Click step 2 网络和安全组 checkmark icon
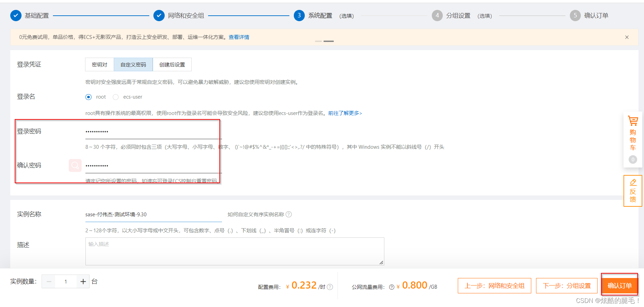The width and height of the screenshot is (644, 307). [x=159, y=16]
